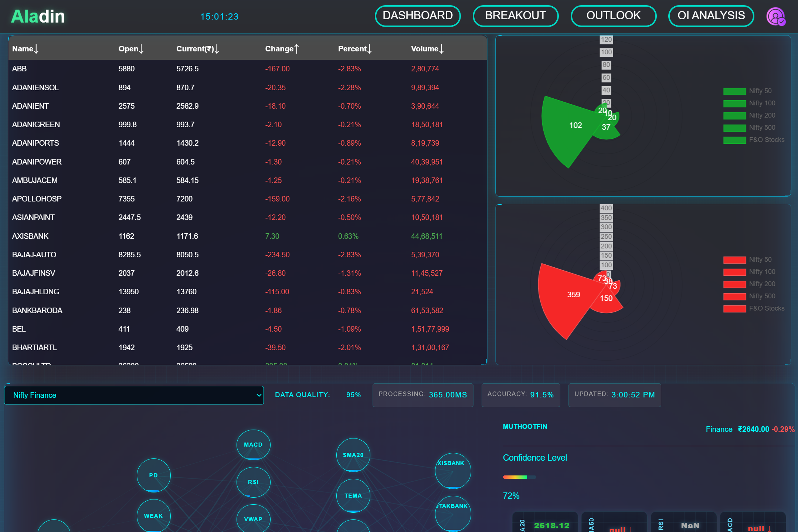Select the ADANIPOWER row

[x=248, y=162]
